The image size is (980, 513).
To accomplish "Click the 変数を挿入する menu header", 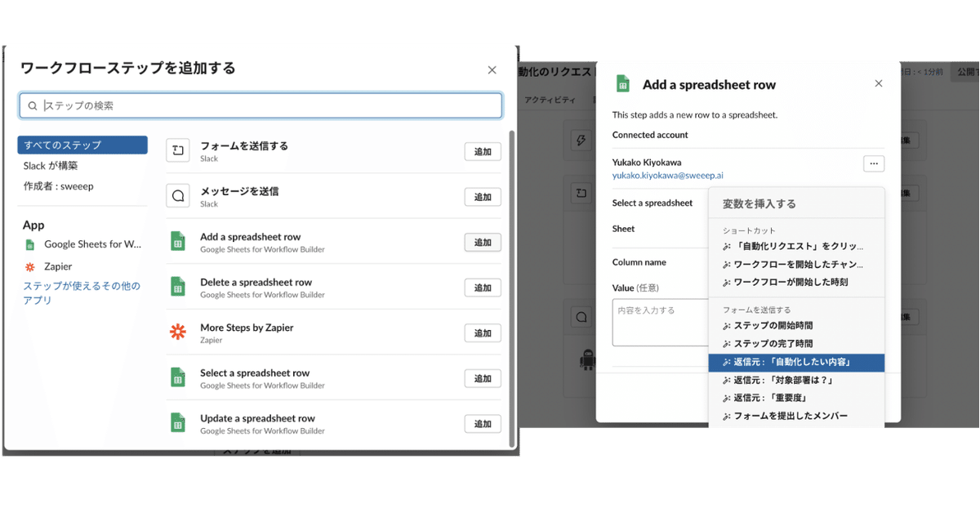I will [759, 203].
